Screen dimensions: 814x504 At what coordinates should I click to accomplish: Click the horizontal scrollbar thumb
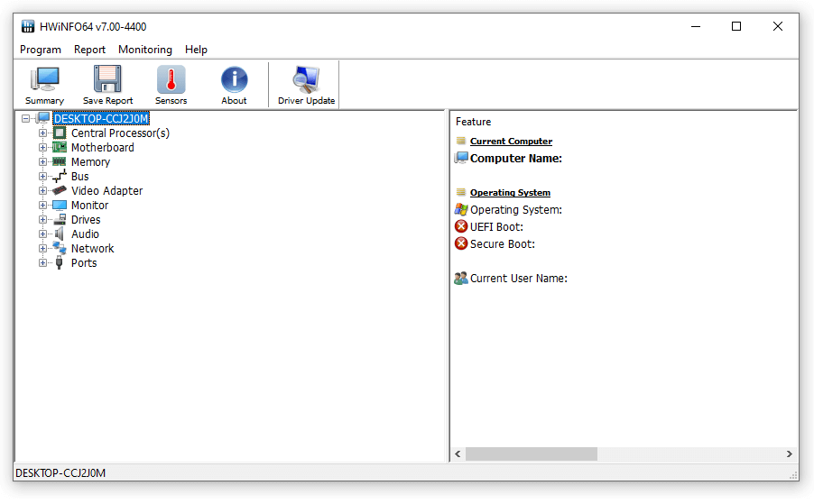pyautogui.click(x=531, y=454)
